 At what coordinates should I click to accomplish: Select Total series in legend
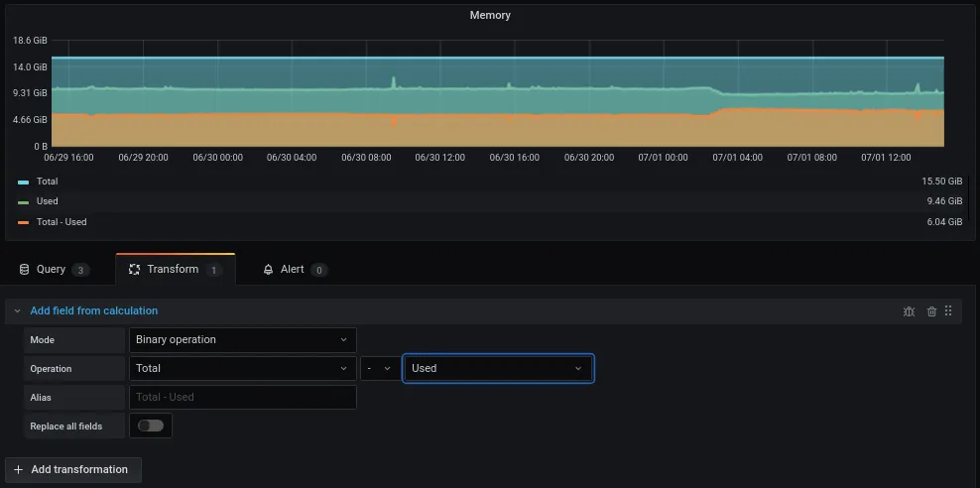pos(47,182)
